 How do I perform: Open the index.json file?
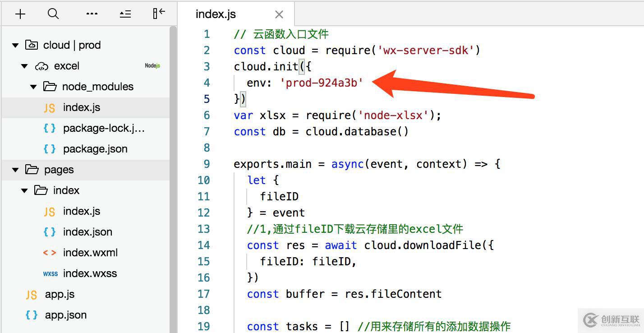[x=87, y=232]
